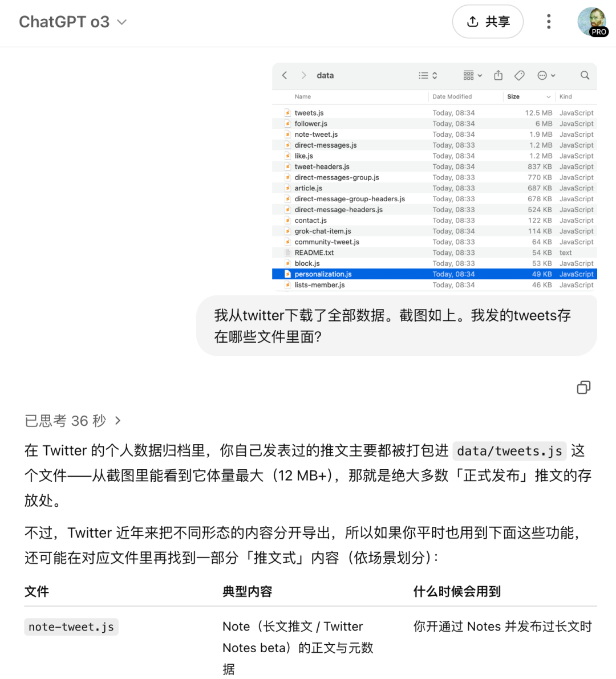The image size is (616, 679).
Task: Select the README.txt file
Action: tap(435, 253)
